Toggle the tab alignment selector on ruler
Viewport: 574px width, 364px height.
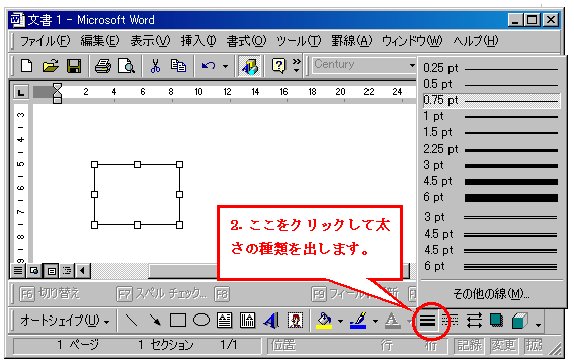coord(20,92)
